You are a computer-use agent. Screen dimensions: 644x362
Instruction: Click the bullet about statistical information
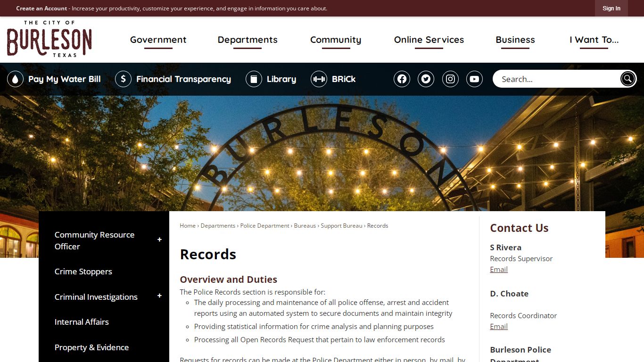tap(314, 327)
